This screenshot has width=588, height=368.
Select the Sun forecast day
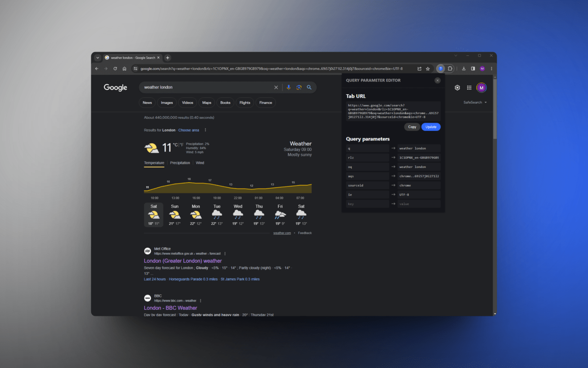(x=175, y=215)
